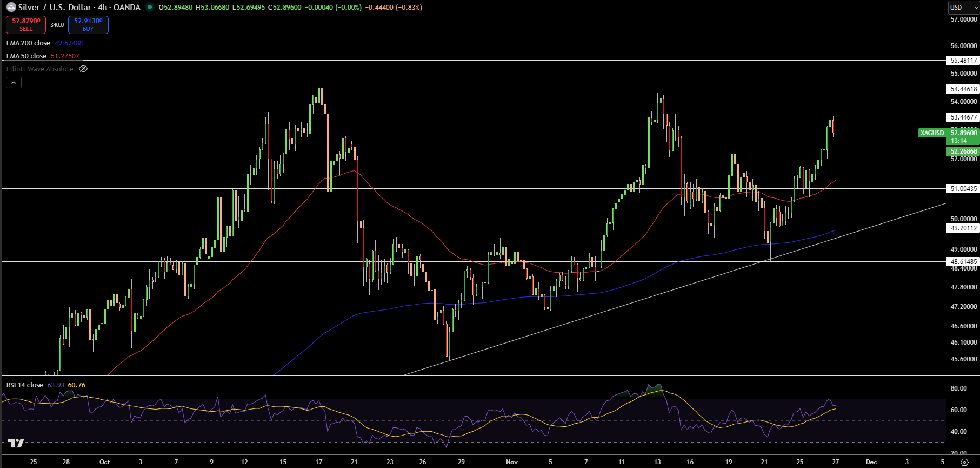Collapse the indicator legend with chevron
980x468 pixels.
click(14, 82)
